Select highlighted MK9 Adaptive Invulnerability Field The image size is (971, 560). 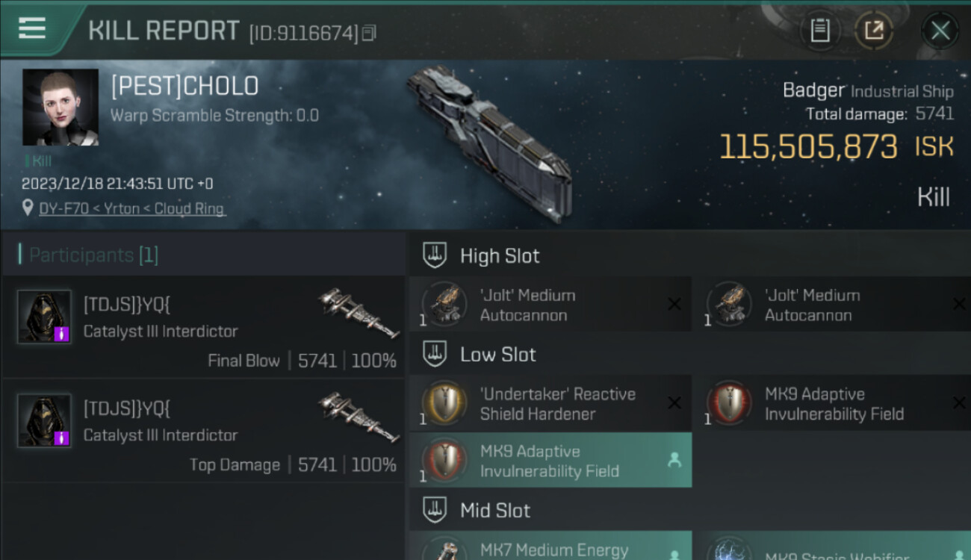tap(550, 461)
